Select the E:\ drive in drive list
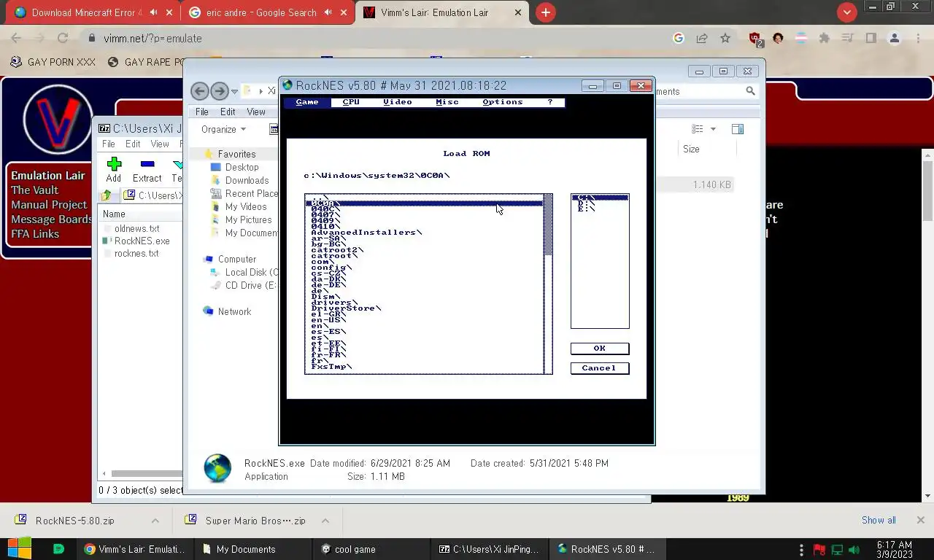This screenshot has width=934, height=560. [x=586, y=209]
